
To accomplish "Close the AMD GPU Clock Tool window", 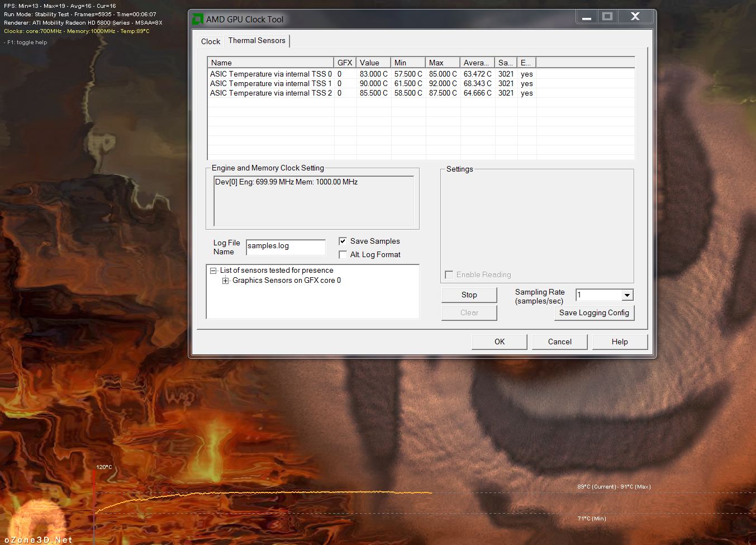I will point(635,17).
